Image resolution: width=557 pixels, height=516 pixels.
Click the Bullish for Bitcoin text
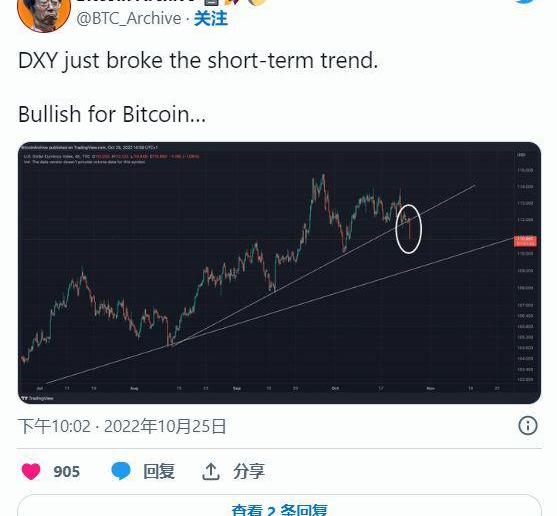click(x=112, y=114)
